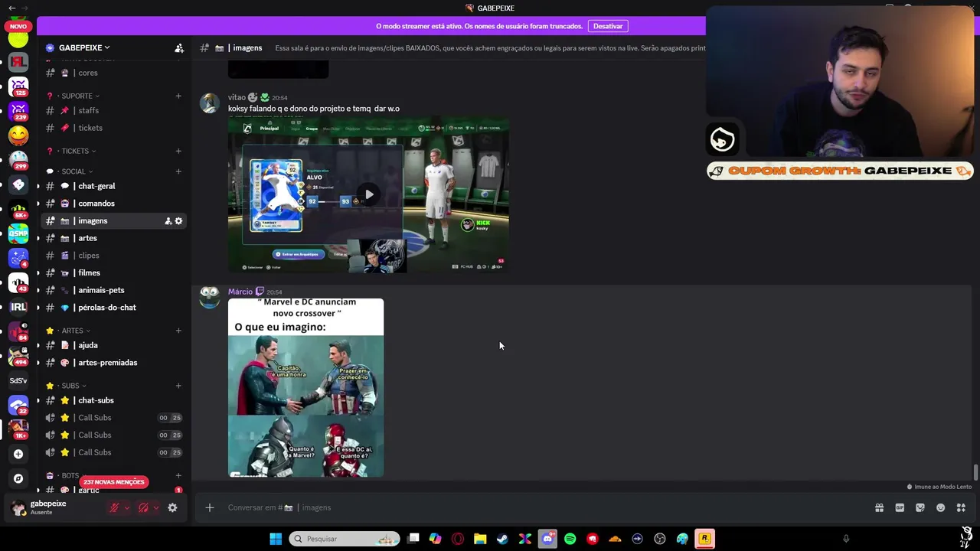The image size is (980, 551).
Task: Add a channel to the SUBS category
Action: coord(178,386)
